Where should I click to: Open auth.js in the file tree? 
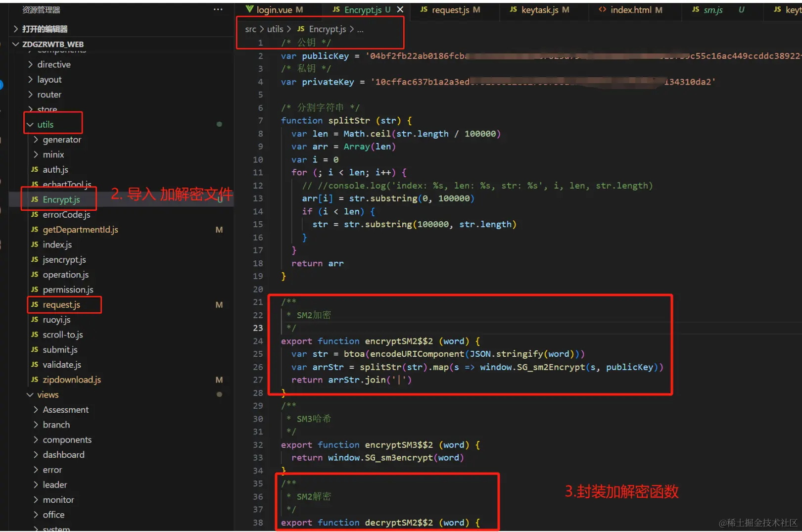(121, 170)
